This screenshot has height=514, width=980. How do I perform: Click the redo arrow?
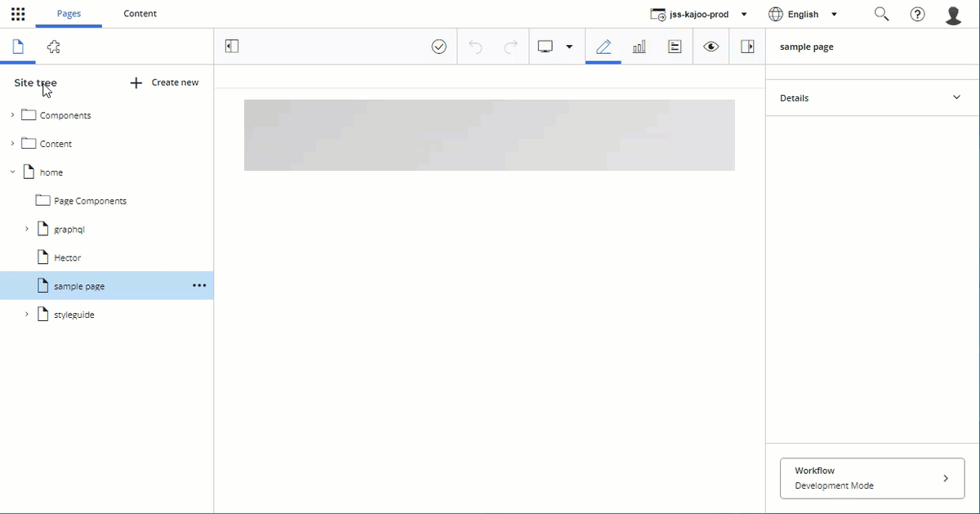510,47
